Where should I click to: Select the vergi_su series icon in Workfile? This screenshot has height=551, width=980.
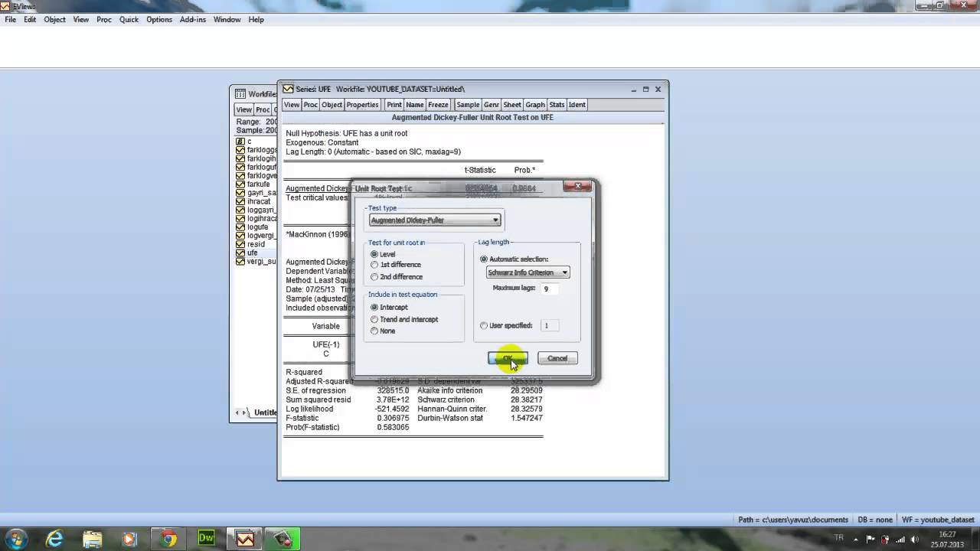(x=240, y=261)
